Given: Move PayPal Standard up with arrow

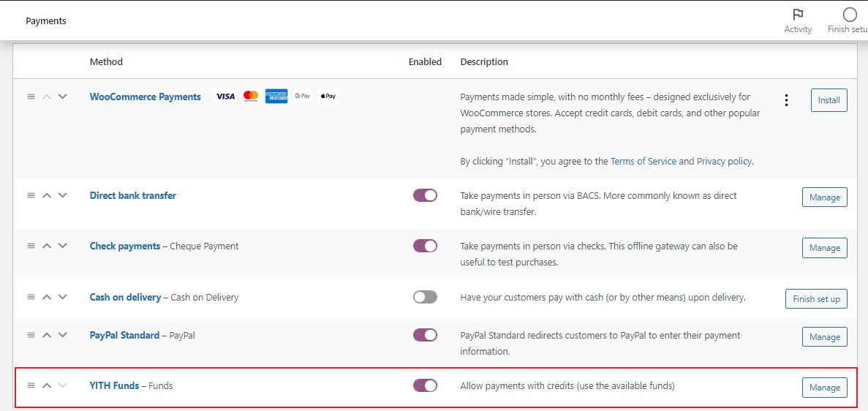Looking at the screenshot, I should [x=47, y=335].
